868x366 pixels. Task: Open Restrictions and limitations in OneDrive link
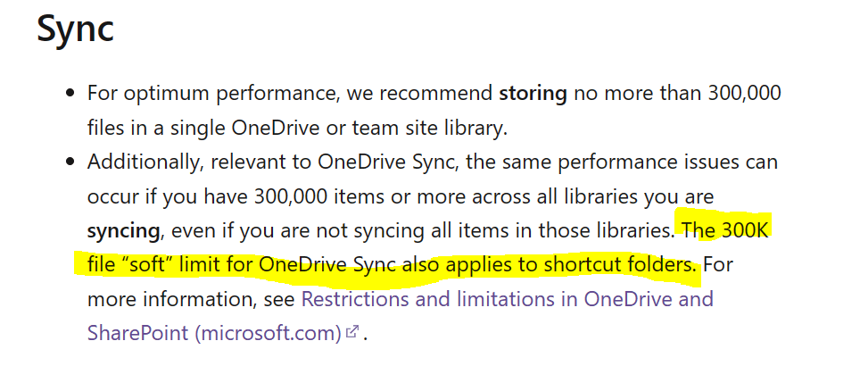point(507,299)
